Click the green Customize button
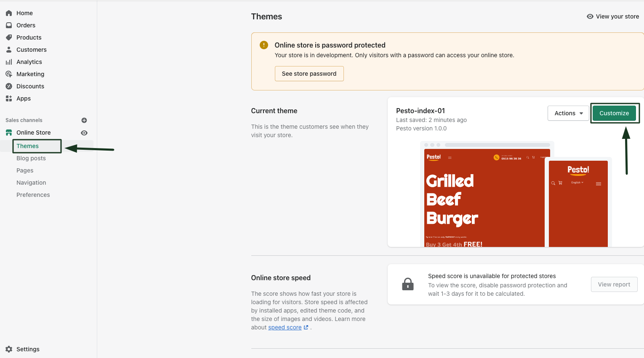 click(614, 113)
